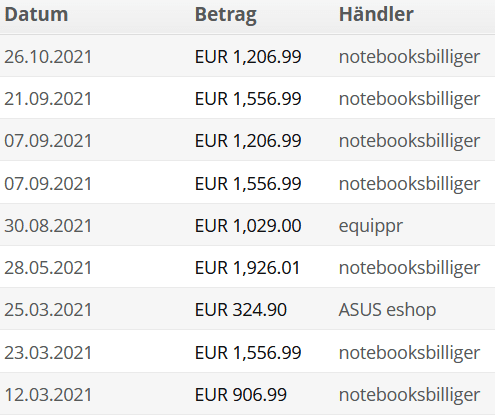Open notebooksbilliger in the 07.09.2021 EUR 1,556.99 row
The width and height of the screenshot is (495, 418).
tap(409, 184)
